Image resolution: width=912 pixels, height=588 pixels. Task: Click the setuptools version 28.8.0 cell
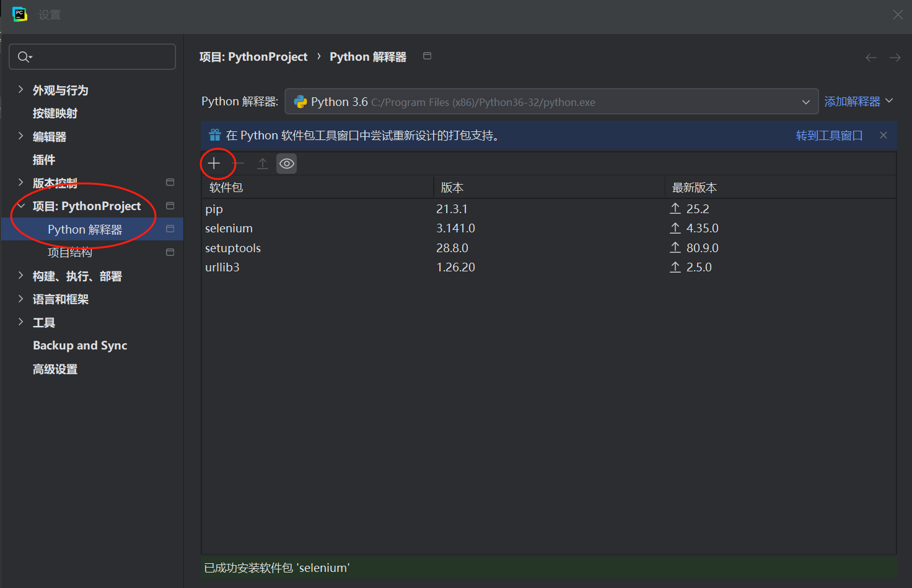click(452, 248)
